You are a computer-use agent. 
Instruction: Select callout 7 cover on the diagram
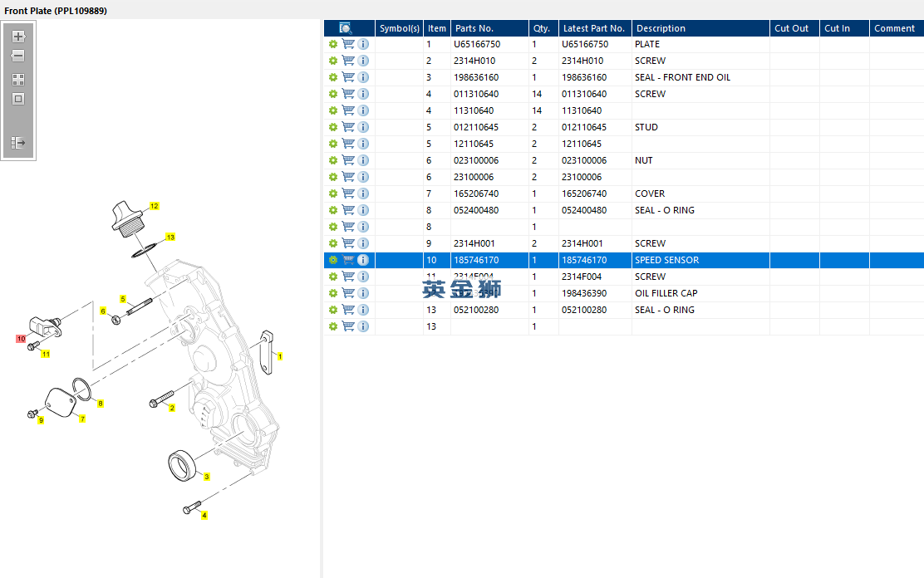[x=82, y=419]
